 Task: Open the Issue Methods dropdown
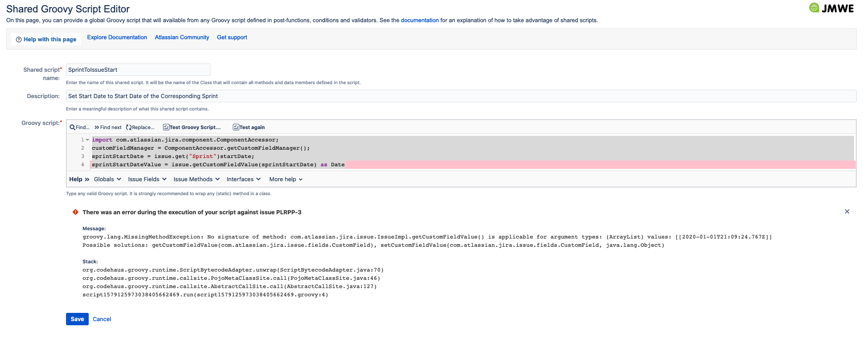196,179
